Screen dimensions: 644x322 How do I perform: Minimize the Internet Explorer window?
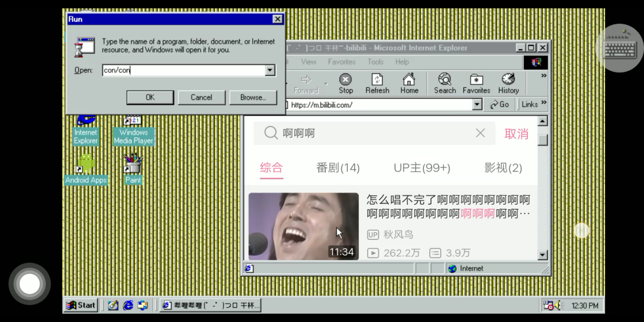[x=521, y=48]
